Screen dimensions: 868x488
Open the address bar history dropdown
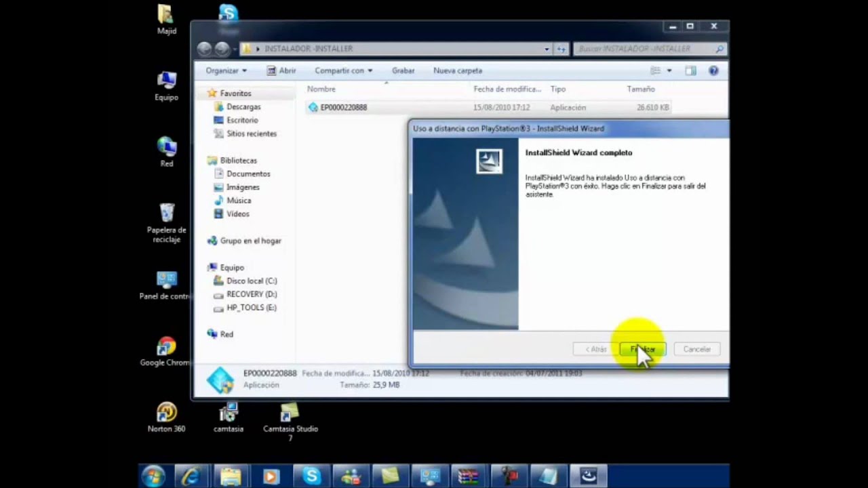(x=547, y=49)
